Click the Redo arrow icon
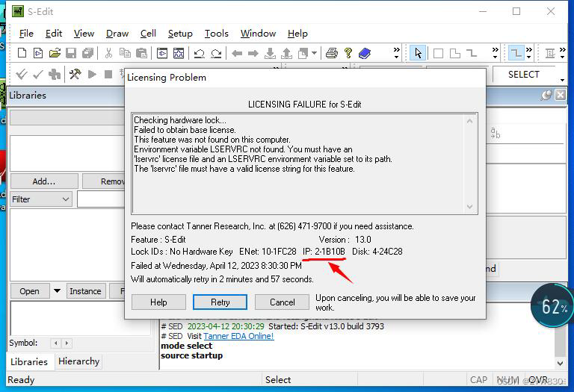The height and width of the screenshot is (392, 574). tap(216, 54)
